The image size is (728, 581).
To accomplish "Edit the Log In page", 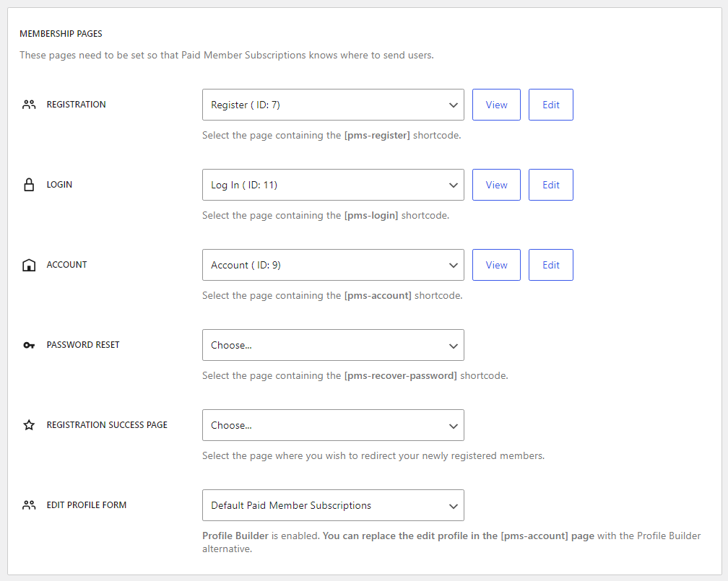I will point(550,185).
